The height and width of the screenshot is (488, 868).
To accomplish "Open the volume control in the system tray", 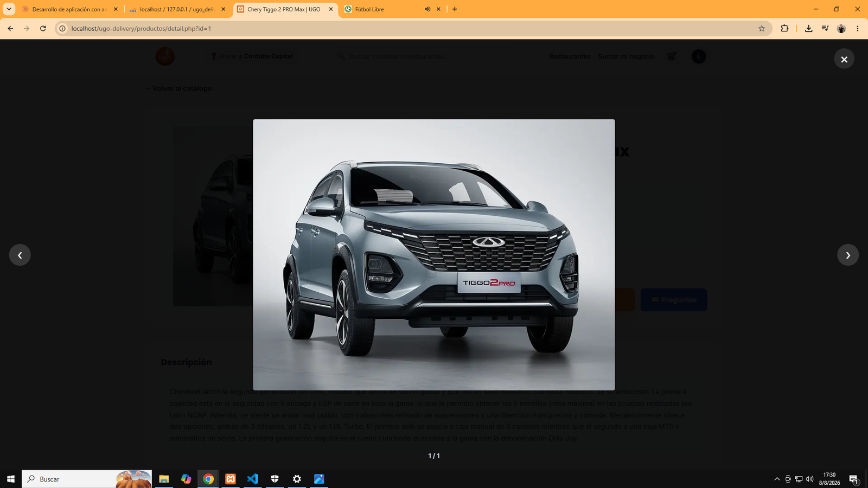I will point(809,479).
